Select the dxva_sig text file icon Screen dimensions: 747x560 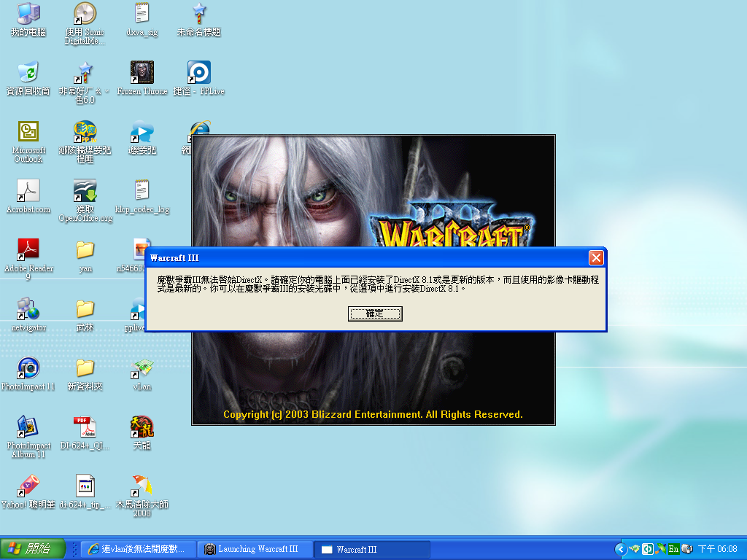(142, 20)
